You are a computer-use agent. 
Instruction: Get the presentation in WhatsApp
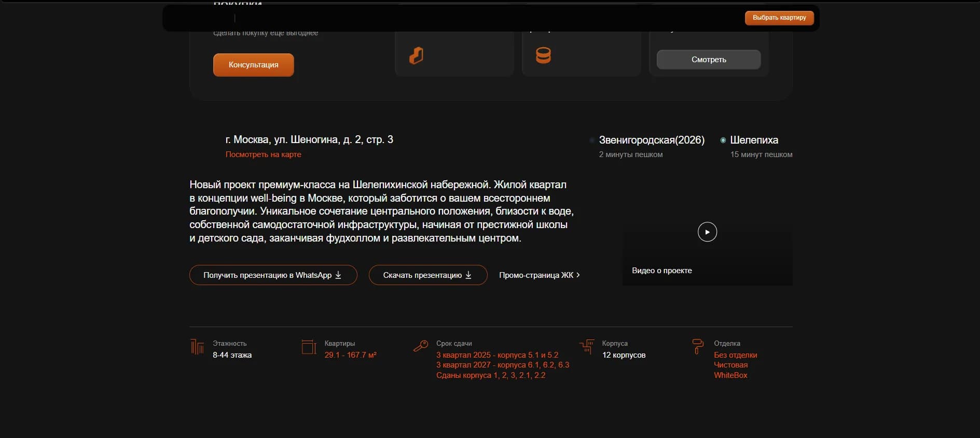point(273,275)
